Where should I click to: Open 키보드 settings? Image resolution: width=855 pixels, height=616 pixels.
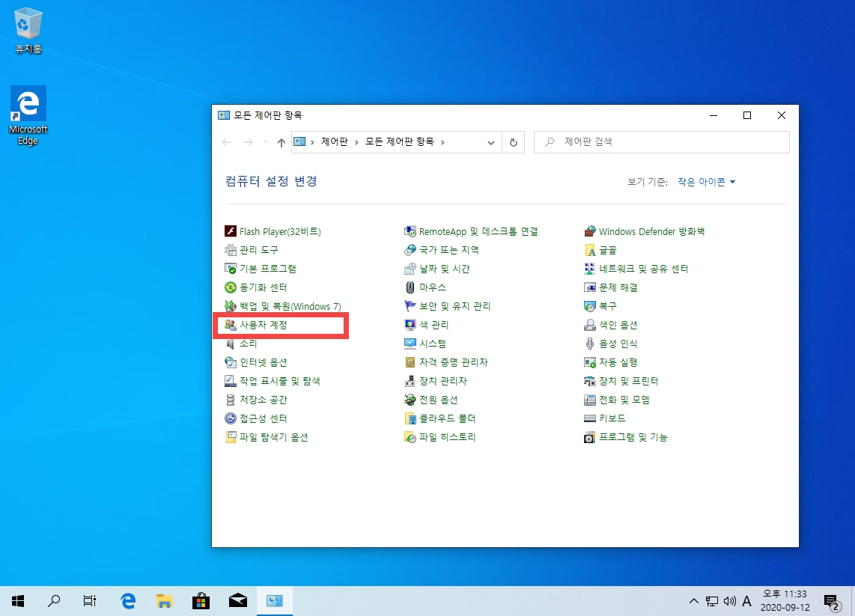coord(611,418)
